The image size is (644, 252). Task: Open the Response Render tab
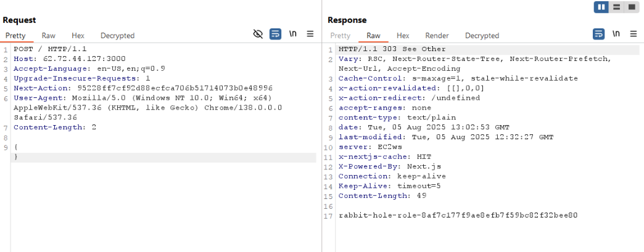tap(437, 36)
